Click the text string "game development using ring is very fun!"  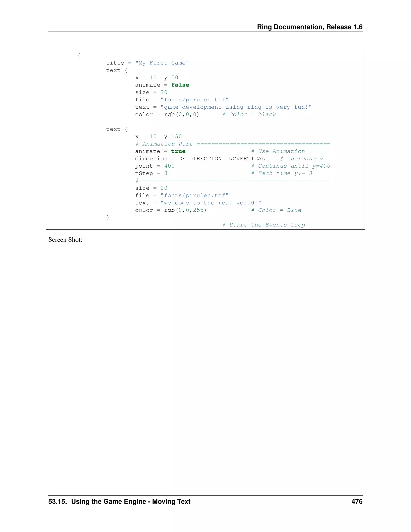coord(236,107)
